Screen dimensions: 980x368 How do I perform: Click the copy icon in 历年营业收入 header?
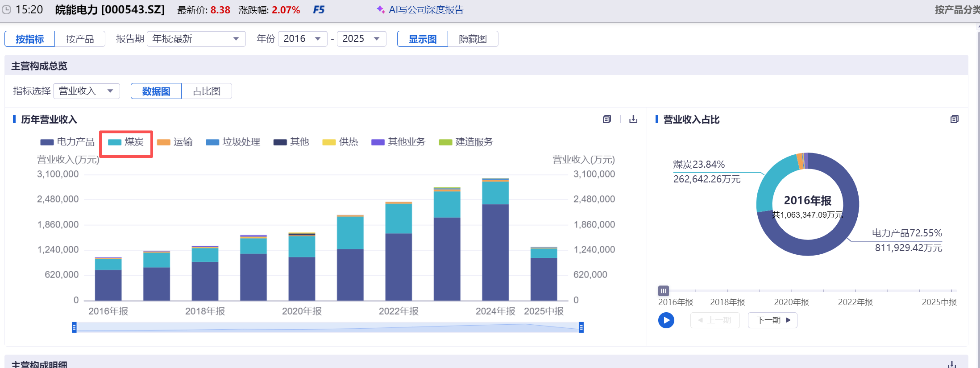[606, 120]
